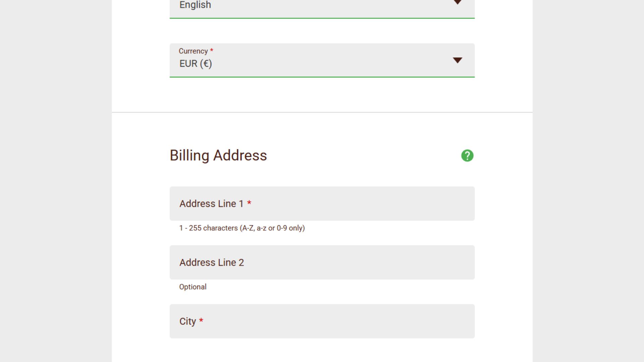The image size is (644, 362).
Task: Click the red asterisk next to Address Line 1
Action: [249, 202]
